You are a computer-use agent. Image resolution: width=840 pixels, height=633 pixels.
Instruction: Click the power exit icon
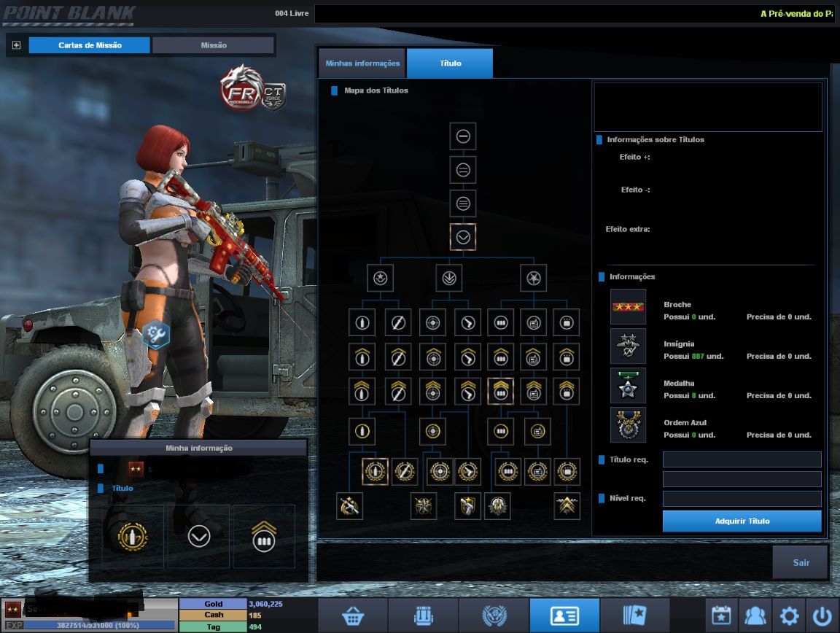tap(822, 615)
